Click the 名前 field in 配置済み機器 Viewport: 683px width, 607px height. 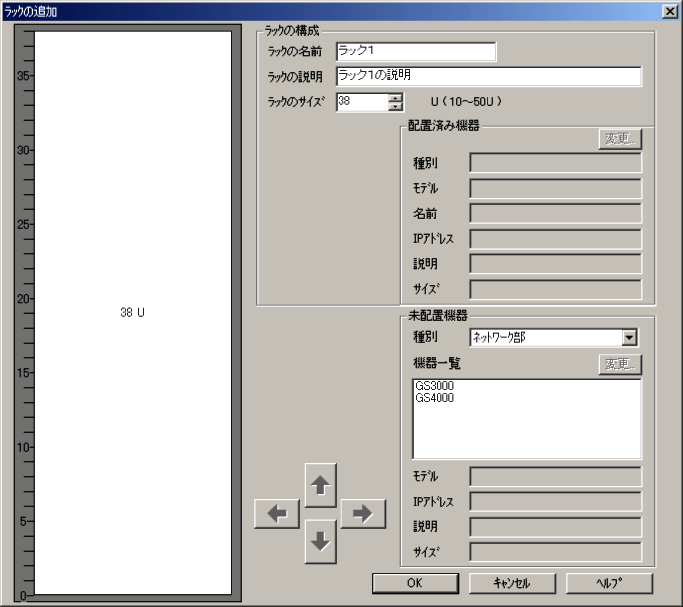pos(555,213)
